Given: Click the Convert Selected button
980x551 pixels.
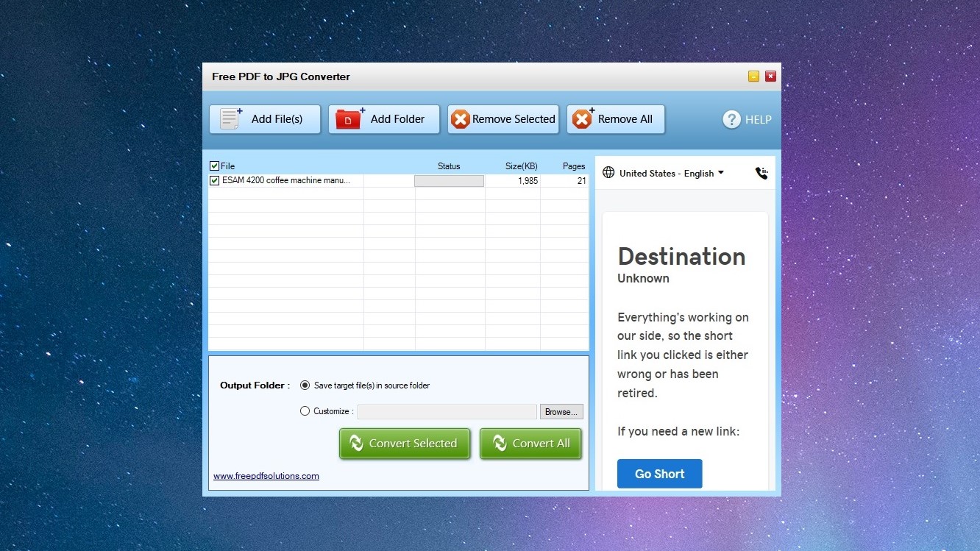Looking at the screenshot, I should point(405,444).
